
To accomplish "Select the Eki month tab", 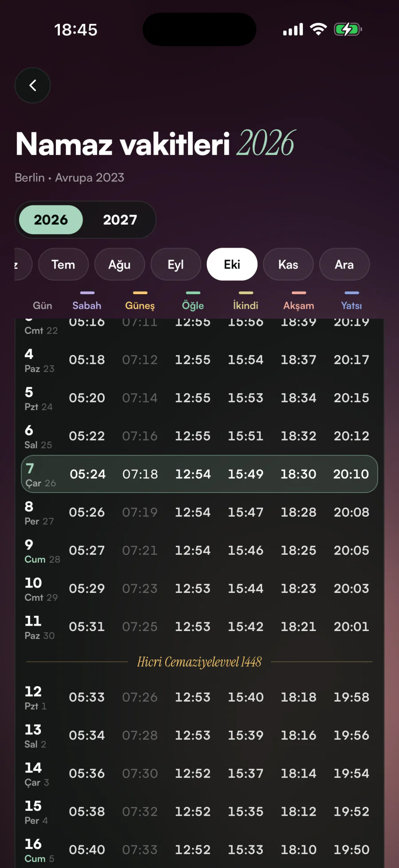I will click(232, 264).
